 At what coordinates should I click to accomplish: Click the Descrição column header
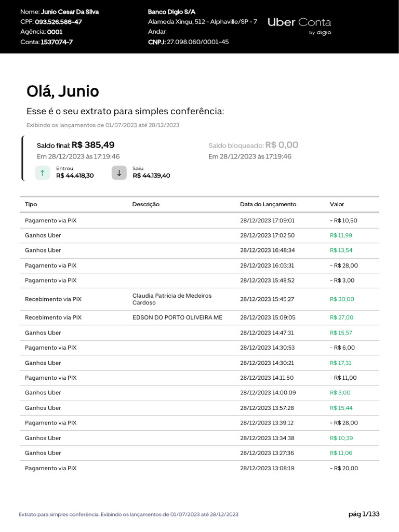click(146, 204)
